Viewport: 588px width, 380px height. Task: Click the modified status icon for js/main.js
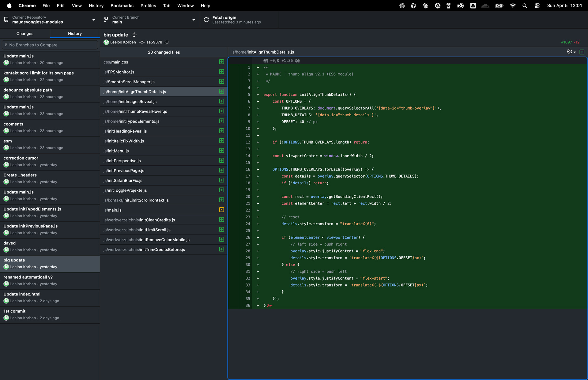point(221,210)
